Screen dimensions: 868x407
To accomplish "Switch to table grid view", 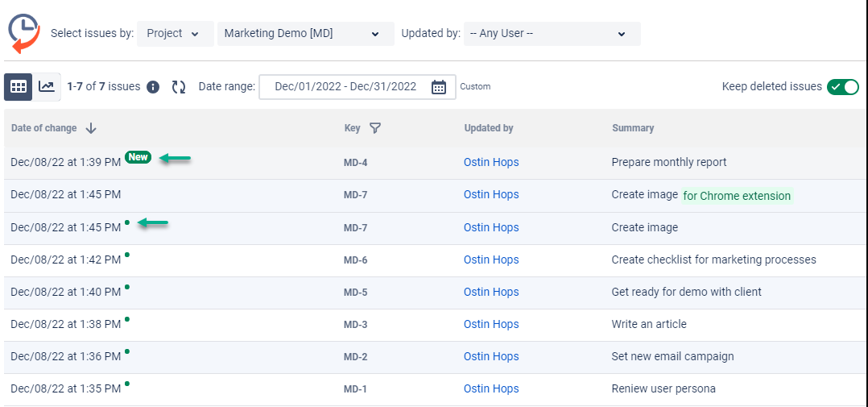I will pos(18,86).
